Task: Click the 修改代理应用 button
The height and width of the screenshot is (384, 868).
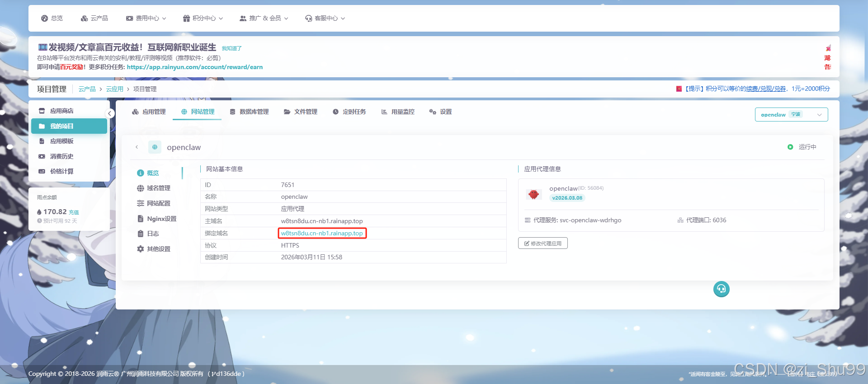Action: pos(542,244)
